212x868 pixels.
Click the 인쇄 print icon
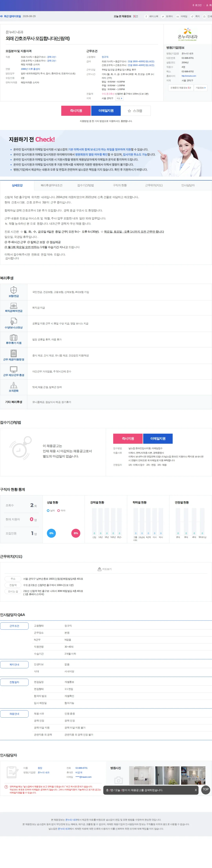coord(204,16)
